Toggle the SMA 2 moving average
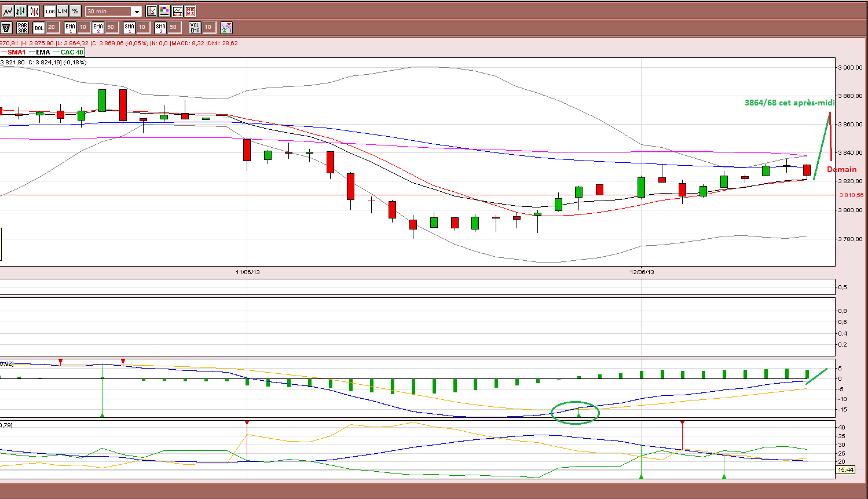The image size is (868, 499). 160,27
